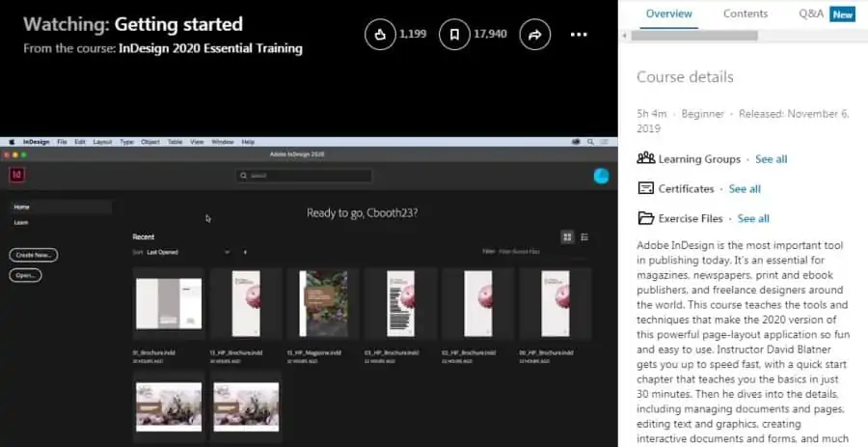Click the magnifier icon in InDesign search
The image size is (868, 447).
(x=244, y=176)
